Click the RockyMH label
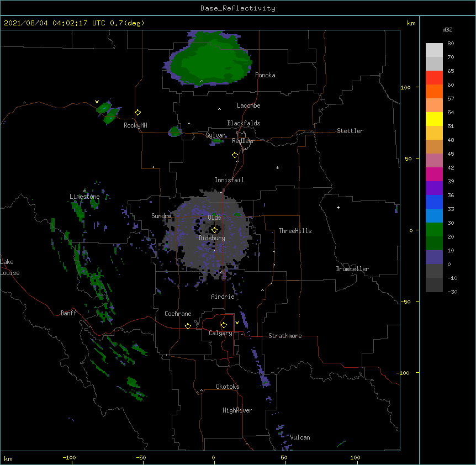476x465 pixels. 135,125
